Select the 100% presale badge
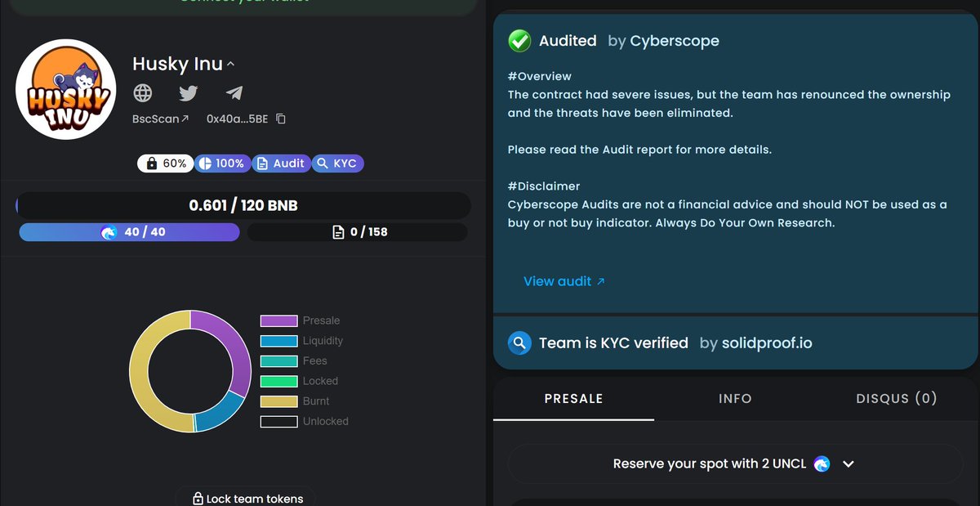980x506 pixels. [222, 163]
